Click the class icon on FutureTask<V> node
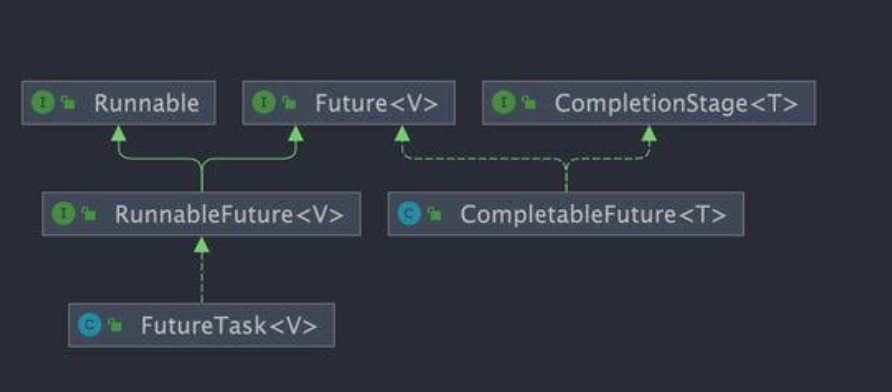This screenshot has height=392, width=892. 90,325
